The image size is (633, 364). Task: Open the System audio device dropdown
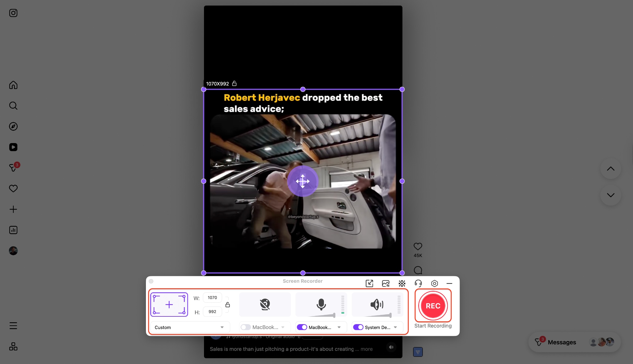coord(395,327)
